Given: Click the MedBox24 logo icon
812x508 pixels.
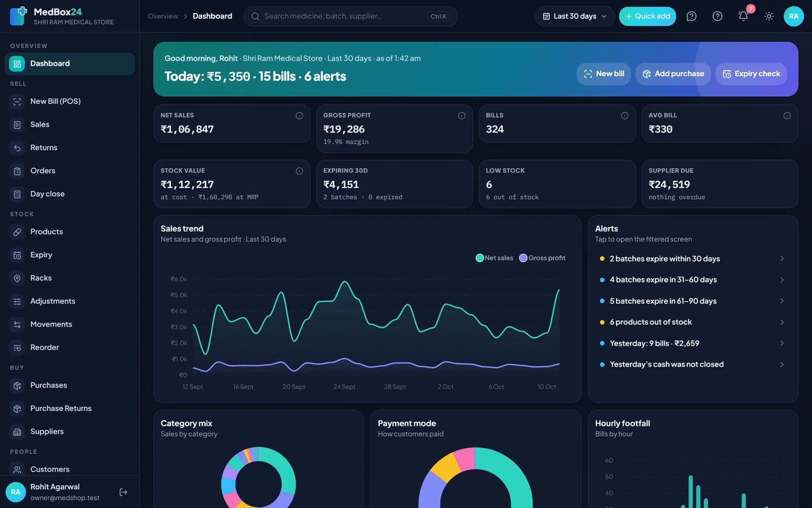Looking at the screenshot, I should 18,16.
